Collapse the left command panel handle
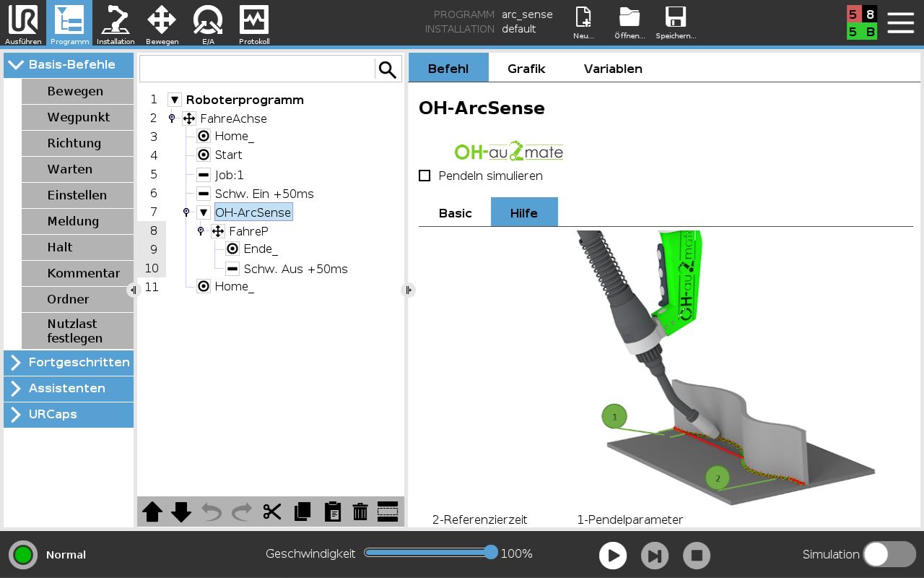This screenshot has height=578, width=924. click(133, 290)
